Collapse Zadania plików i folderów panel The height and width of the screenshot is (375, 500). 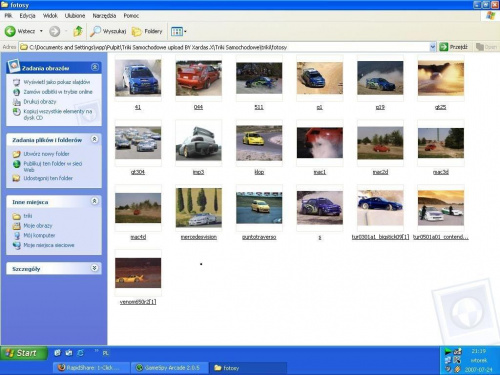tap(95, 139)
